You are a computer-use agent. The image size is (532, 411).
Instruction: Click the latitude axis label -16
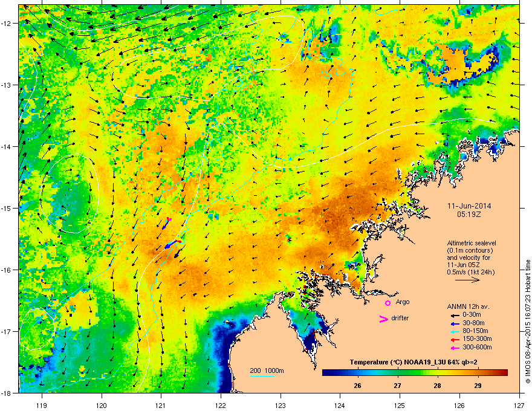[x=7, y=270]
